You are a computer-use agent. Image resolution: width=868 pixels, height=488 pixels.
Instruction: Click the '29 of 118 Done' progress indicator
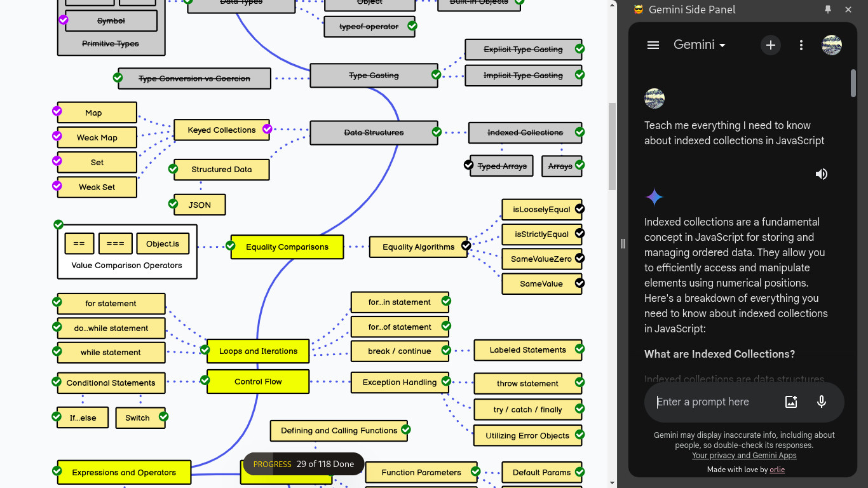tap(304, 464)
